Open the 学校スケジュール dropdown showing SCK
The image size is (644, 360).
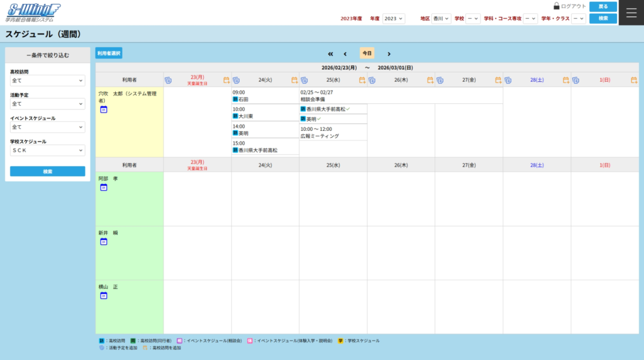click(47, 150)
